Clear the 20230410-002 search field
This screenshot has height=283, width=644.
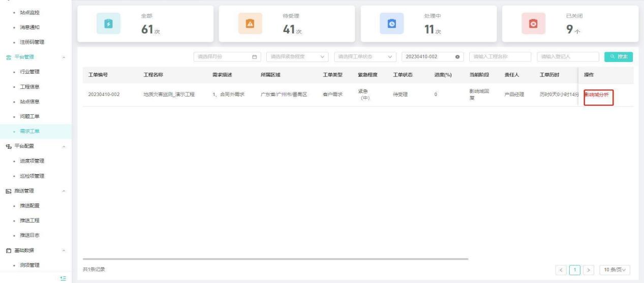457,56
